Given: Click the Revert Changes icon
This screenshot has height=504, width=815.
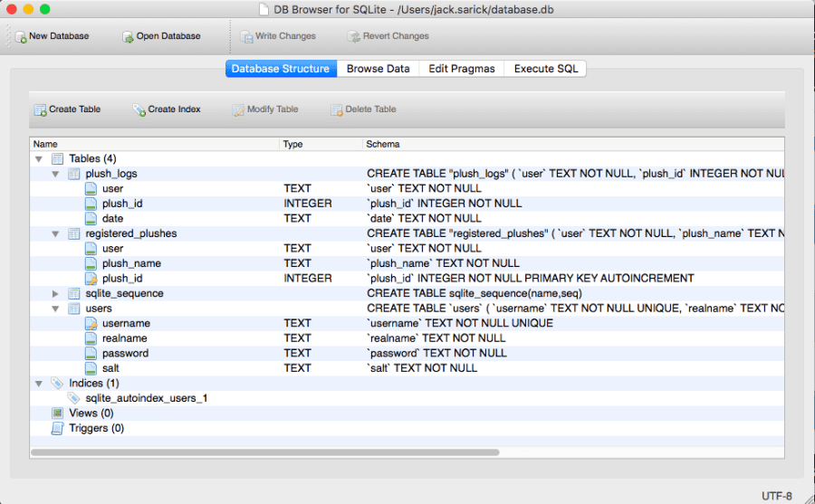Looking at the screenshot, I should pos(353,37).
